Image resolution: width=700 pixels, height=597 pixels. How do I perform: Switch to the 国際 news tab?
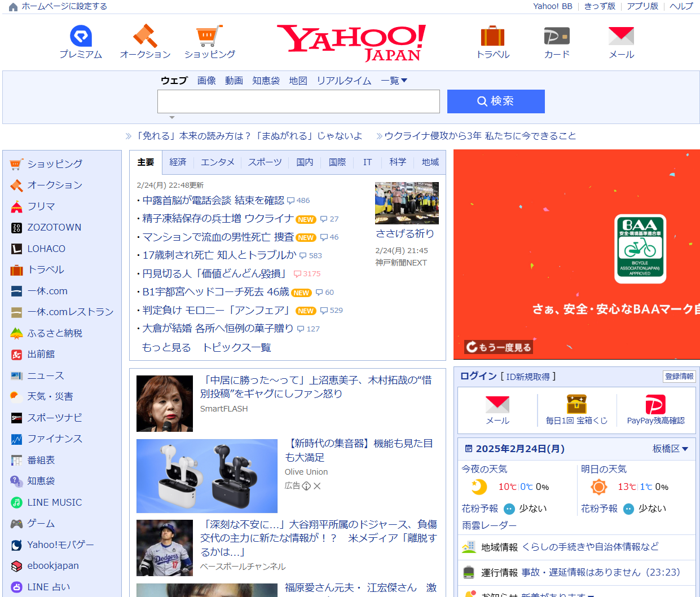tap(337, 162)
